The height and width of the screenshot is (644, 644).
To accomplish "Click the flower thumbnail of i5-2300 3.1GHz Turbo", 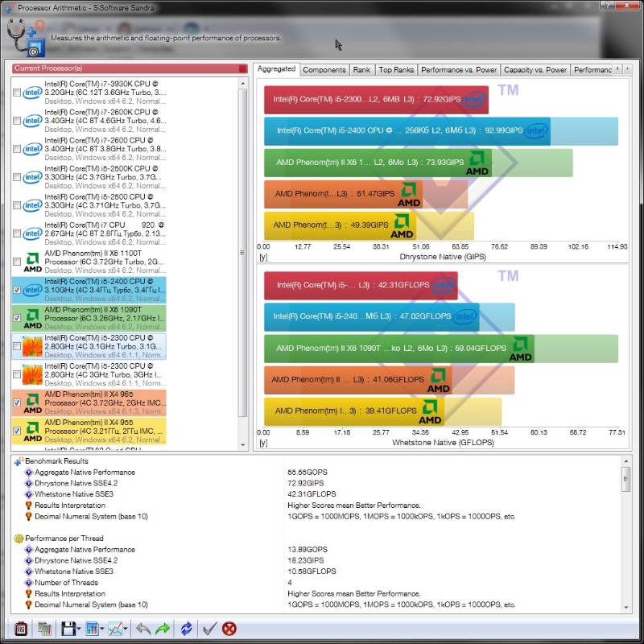I will pos(32,346).
